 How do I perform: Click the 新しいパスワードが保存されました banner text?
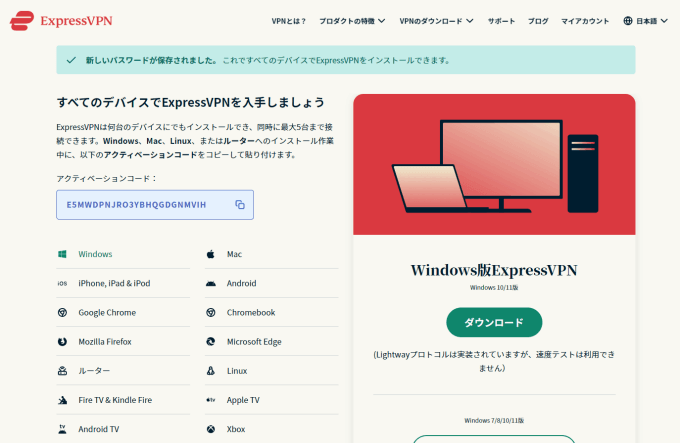pyautogui.click(x=151, y=60)
